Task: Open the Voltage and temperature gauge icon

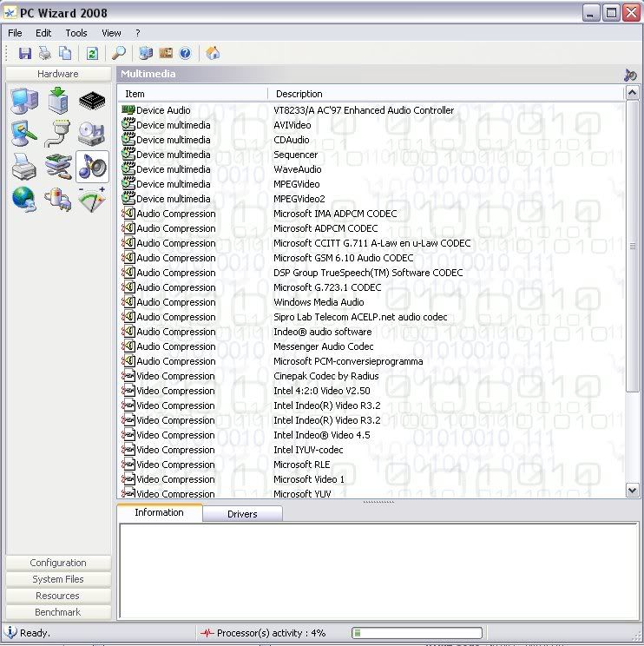Action: point(92,200)
